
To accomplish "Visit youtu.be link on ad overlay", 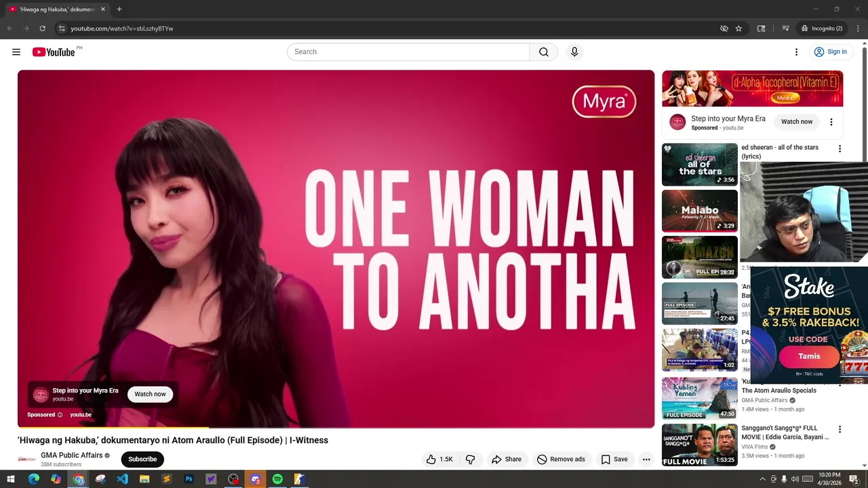I will (81, 415).
